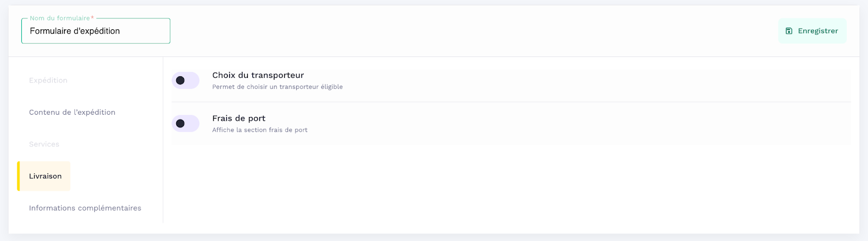868x241 pixels.
Task: Click 'Affiche la section frais de port' description
Action: tap(259, 130)
